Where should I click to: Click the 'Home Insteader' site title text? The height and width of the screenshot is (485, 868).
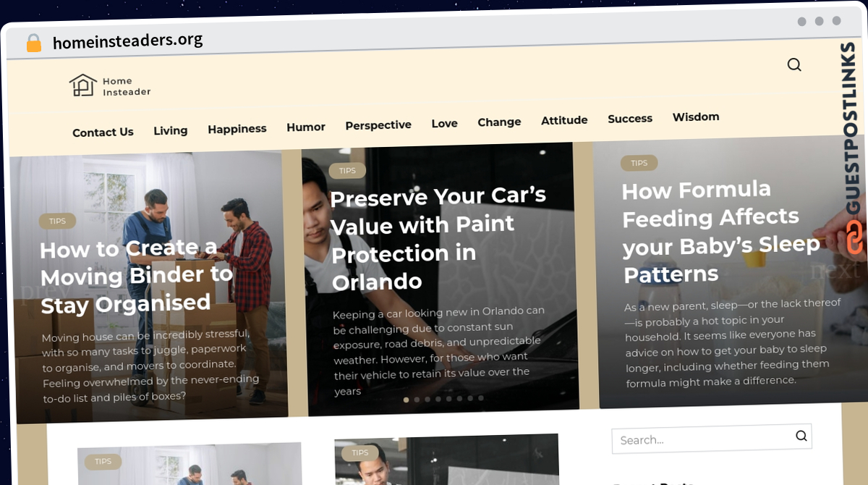click(x=127, y=86)
